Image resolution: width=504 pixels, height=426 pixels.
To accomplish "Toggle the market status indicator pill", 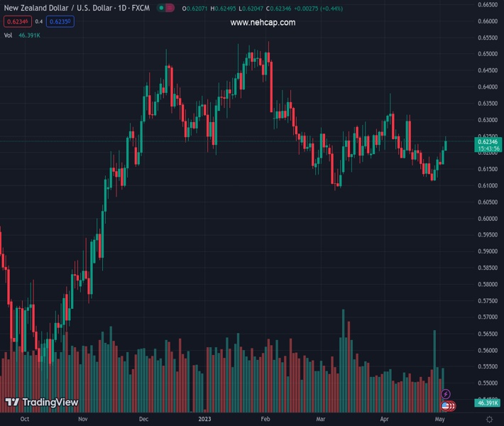I will pos(165,8).
